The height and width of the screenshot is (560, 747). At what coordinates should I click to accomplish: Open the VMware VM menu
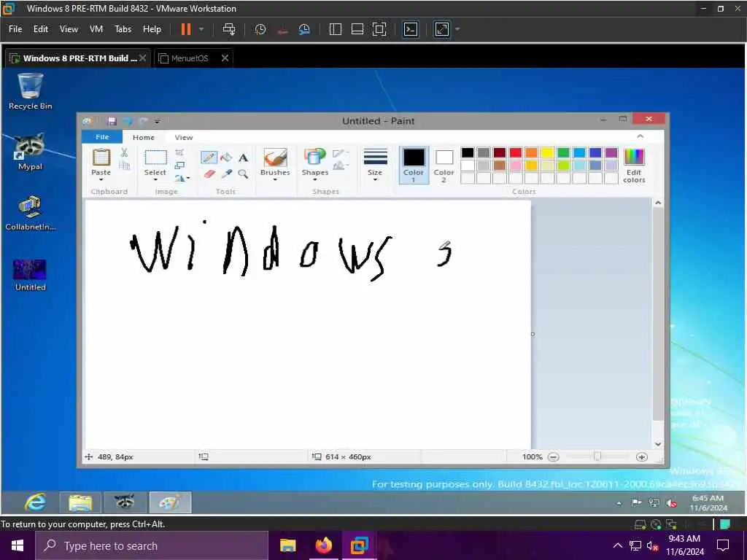(96, 29)
